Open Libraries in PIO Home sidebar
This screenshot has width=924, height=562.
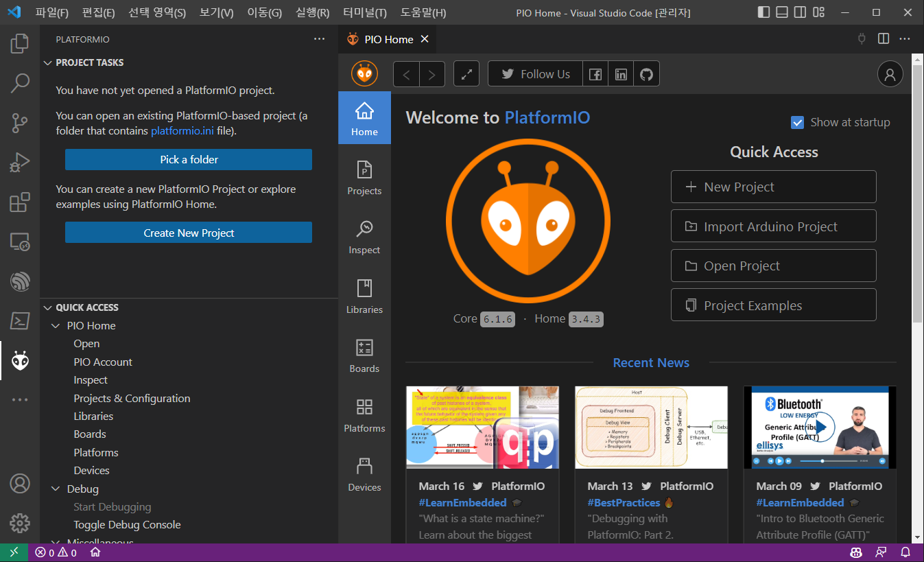364,296
